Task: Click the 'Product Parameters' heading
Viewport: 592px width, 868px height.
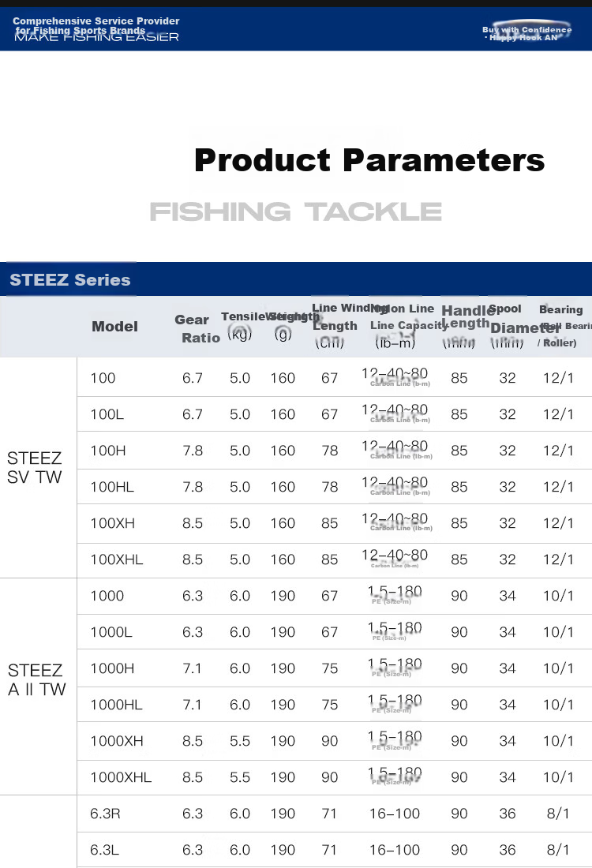Action: tap(369, 160)
